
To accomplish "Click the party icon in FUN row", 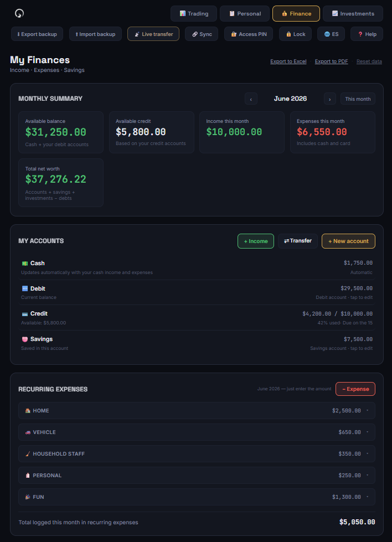I will [x=28, y=497].
